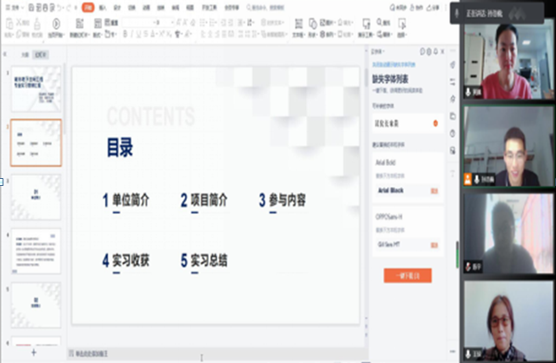Click the orange one-click download button
Viewport: 556px width, 363px height.
(x=408, y=275)
